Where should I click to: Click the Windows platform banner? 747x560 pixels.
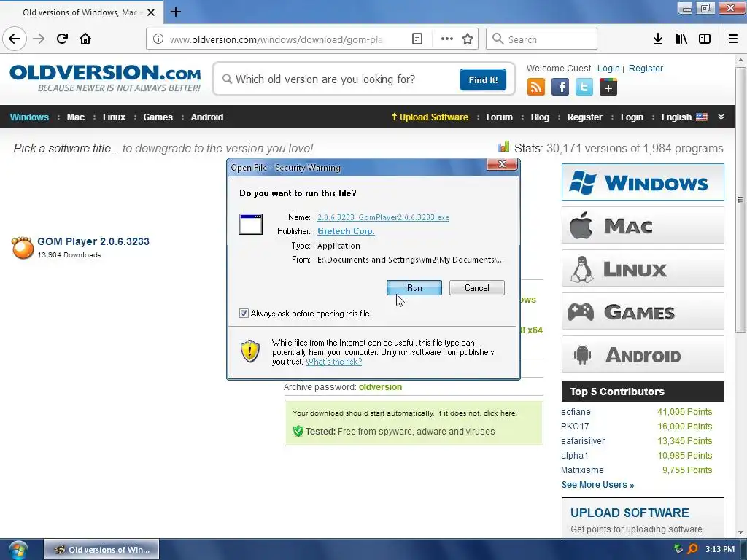(x=643, y=182)
